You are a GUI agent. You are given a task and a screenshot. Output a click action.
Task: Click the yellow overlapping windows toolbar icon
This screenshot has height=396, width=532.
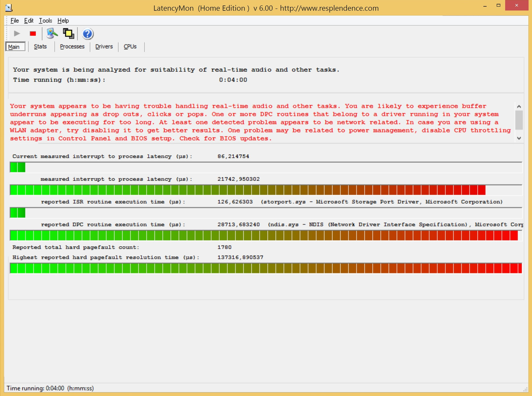pos(69,34)
